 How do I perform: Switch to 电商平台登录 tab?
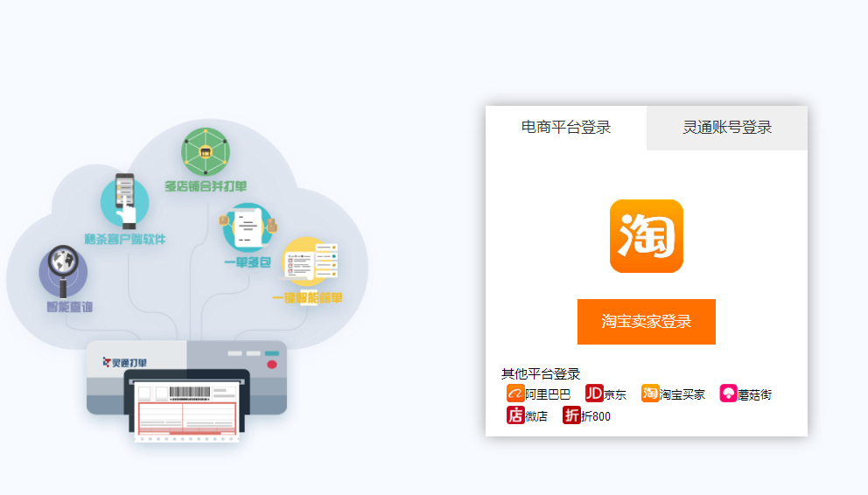click(x=566, y=128)
